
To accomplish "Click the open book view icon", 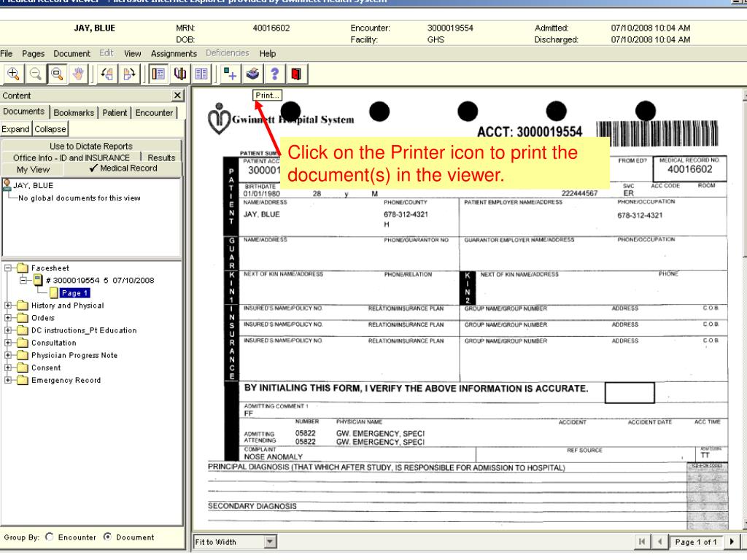I will tap(179, 74).
